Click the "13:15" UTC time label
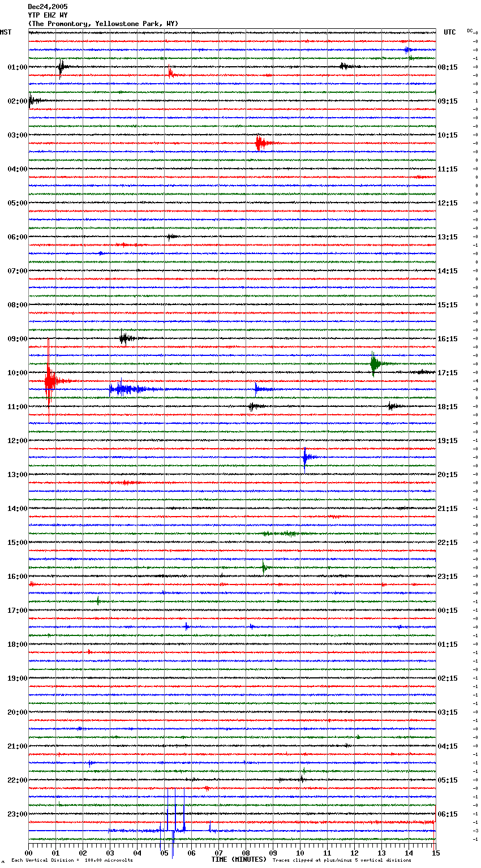This screenshot has width=481, height=868. 448,237
